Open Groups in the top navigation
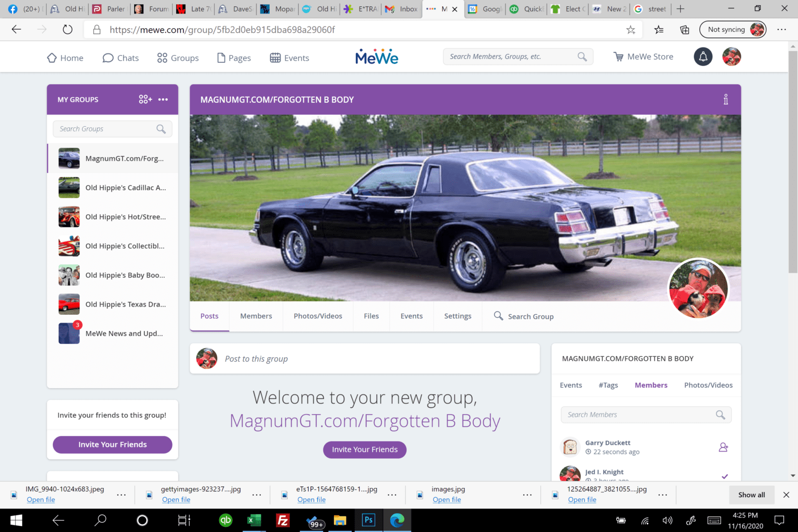This screenshot has height=532, width=798. coord(178,58)
